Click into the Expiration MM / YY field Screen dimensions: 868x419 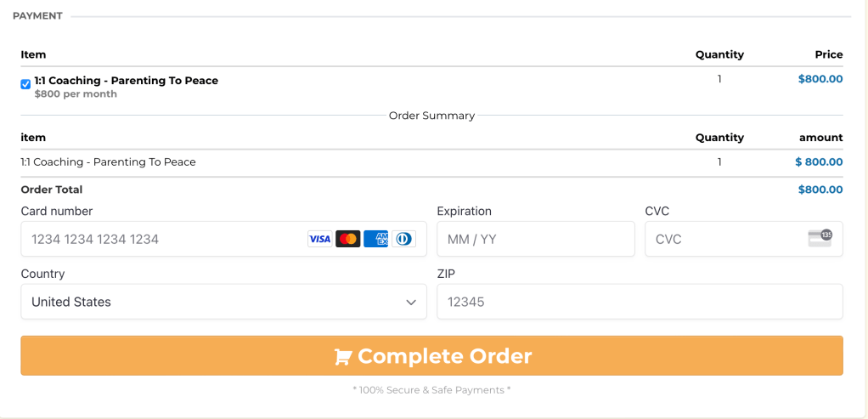(x=535, y=239)
